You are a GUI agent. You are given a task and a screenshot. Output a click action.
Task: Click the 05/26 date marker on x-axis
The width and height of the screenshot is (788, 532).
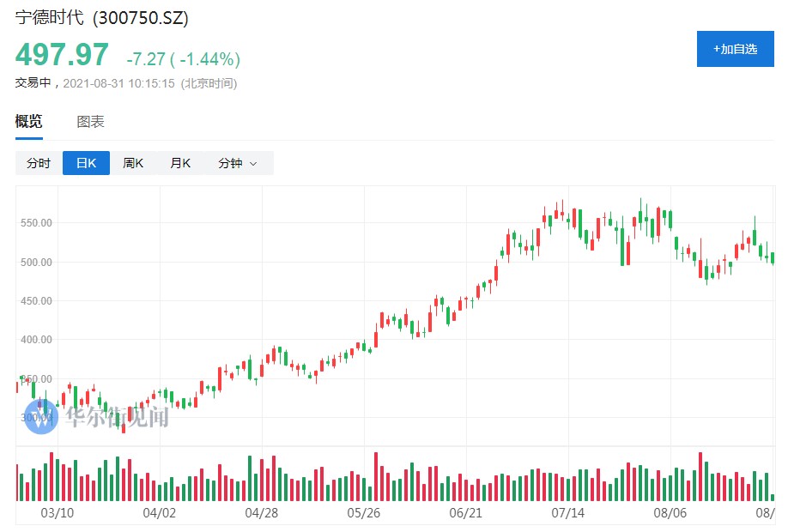[x=363, y=513]
